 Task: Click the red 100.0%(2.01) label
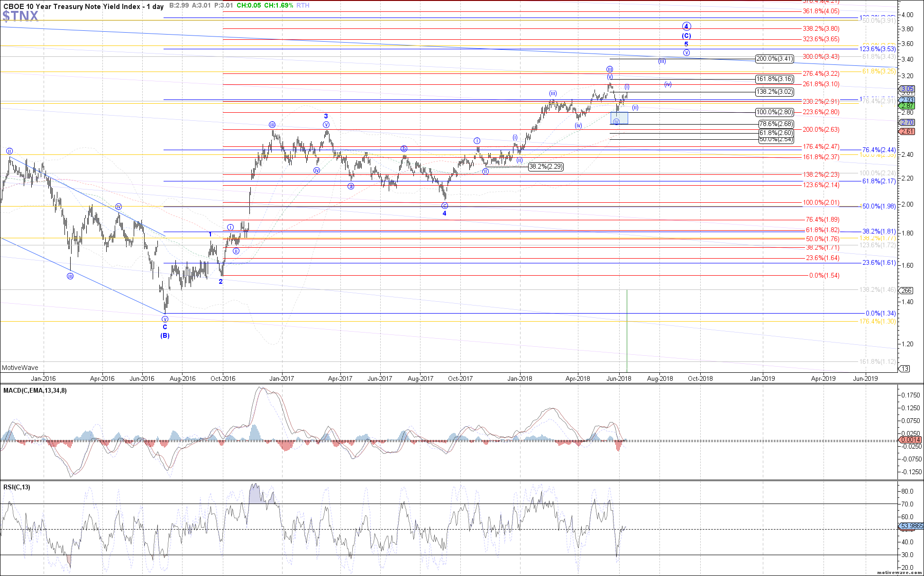[x=821, y=202]
